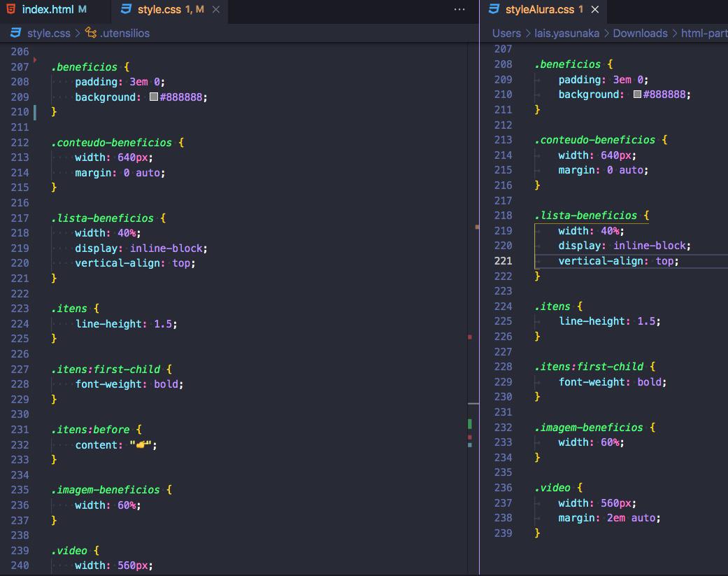Screen dimensions: 728x576
Task: Click line number 207 in style.css gutter
Action: pyautogui.click(x=20, y=67)
